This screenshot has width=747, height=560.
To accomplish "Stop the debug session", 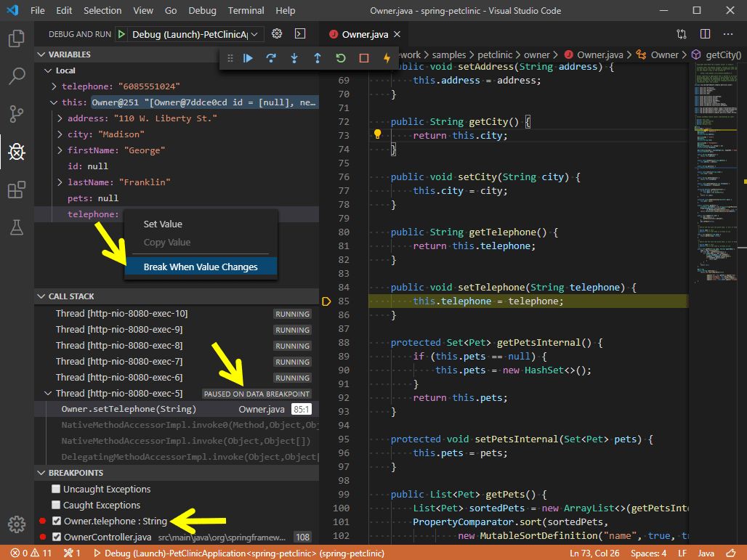I will [363, 58].
